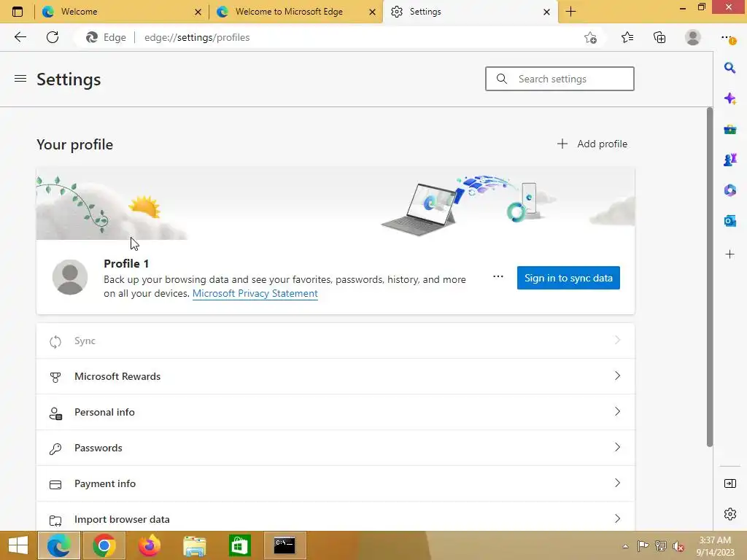Open the Favorites list icon
This screenshot has height=560, width=747.
pos(627,37)
